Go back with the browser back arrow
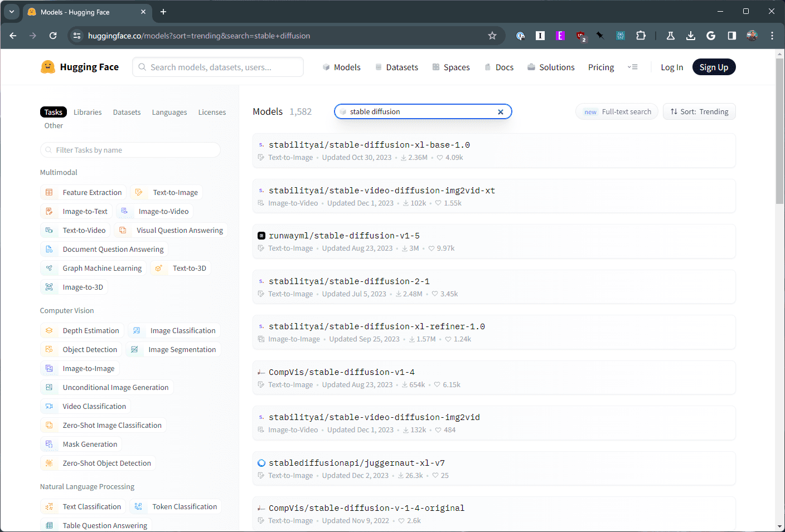The height and width of the screenshot is (532, 785). 13,36
